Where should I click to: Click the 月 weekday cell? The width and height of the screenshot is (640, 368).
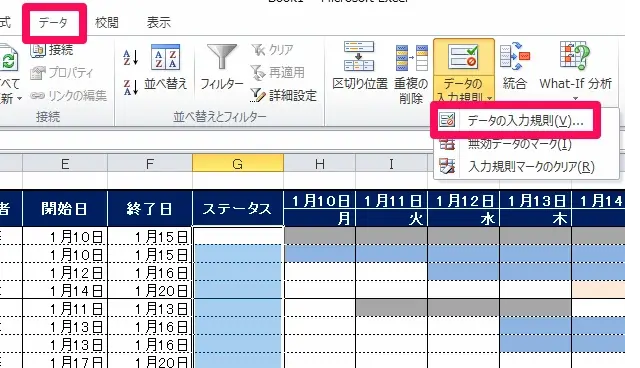click(x=320, y=218)
